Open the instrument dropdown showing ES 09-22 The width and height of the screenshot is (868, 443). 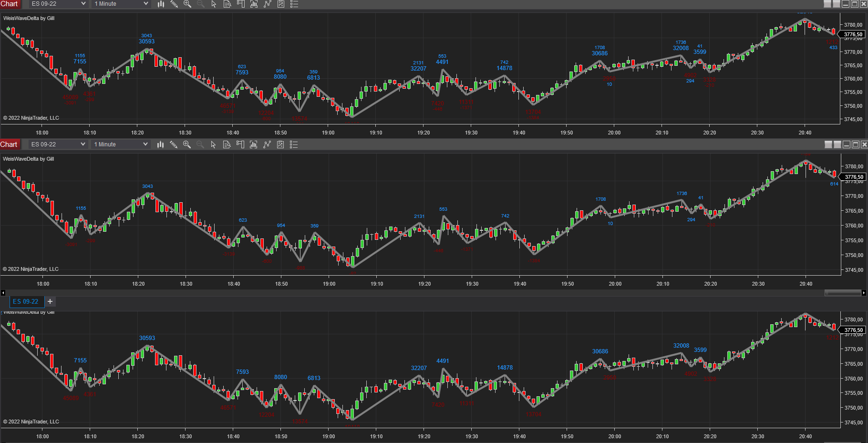coord(58,4)
